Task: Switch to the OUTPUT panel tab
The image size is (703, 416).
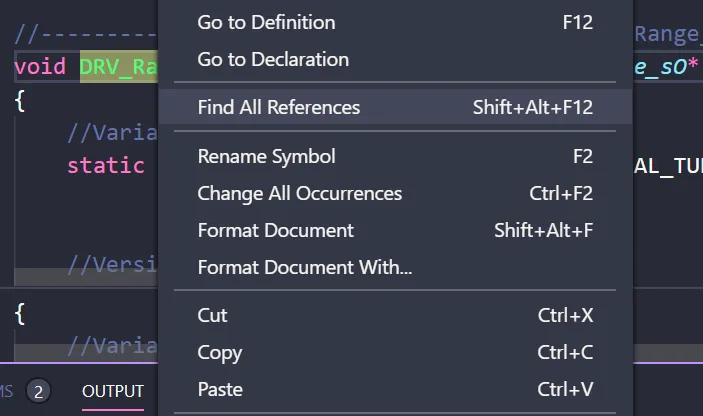Action: 113,391
